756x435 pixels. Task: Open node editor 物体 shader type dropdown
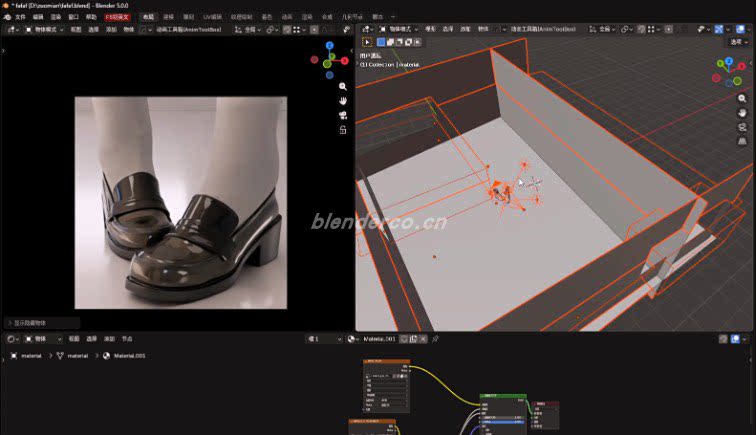click(43, 339)
